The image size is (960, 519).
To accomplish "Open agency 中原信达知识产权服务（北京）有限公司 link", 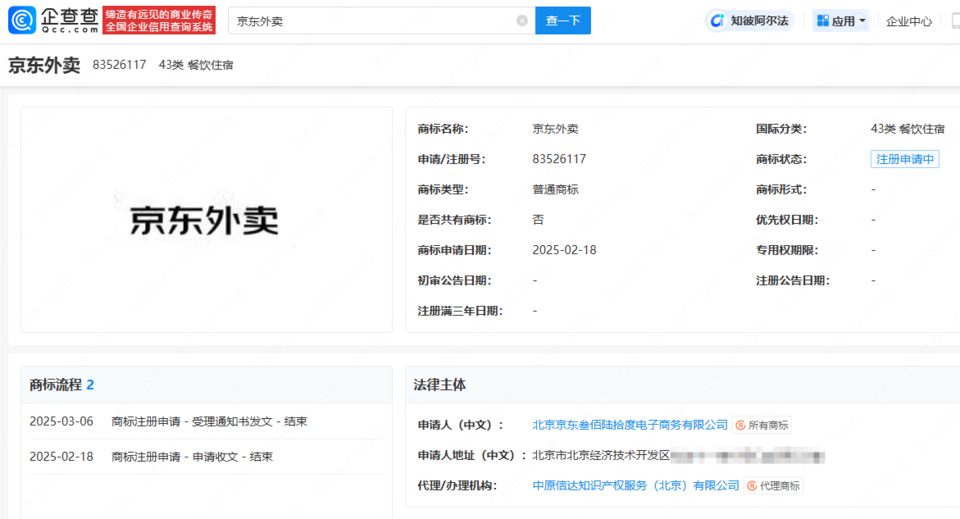I will 636,486.
